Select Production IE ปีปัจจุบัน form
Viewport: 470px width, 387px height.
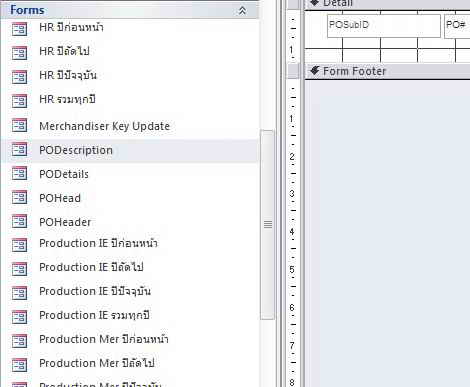pyautogui.click(x=95, y=291)
